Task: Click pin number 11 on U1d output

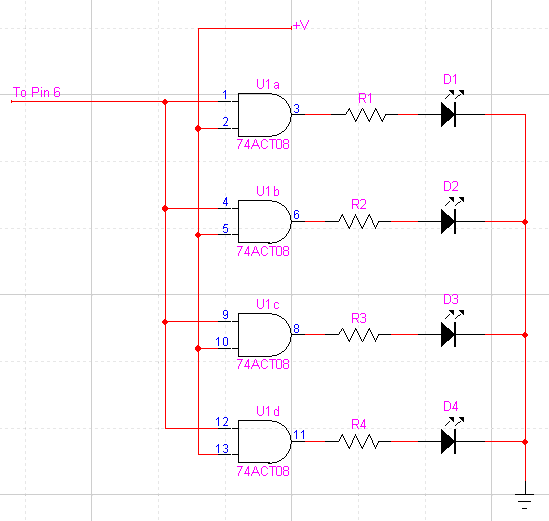Action: pos(299,435)
